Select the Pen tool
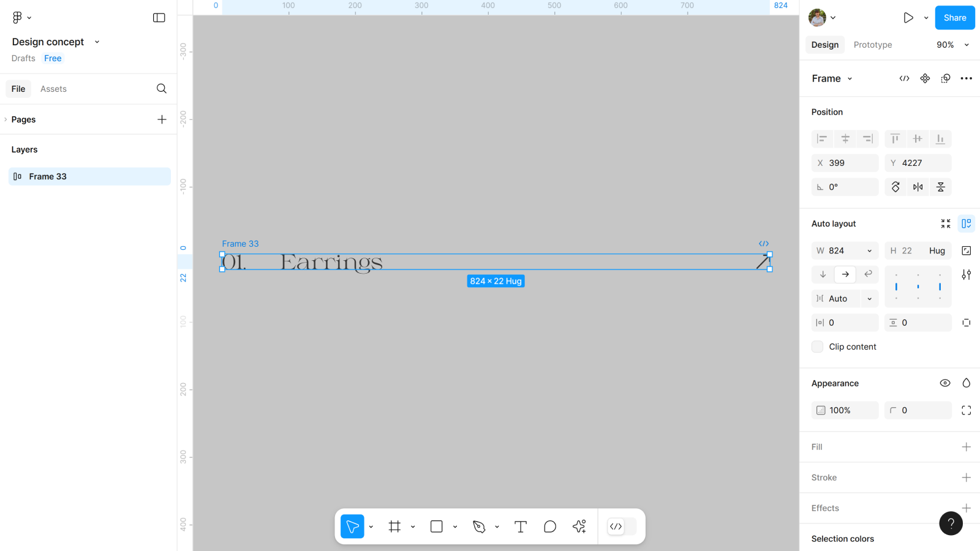980x551 pixels. tap(479, 527)
